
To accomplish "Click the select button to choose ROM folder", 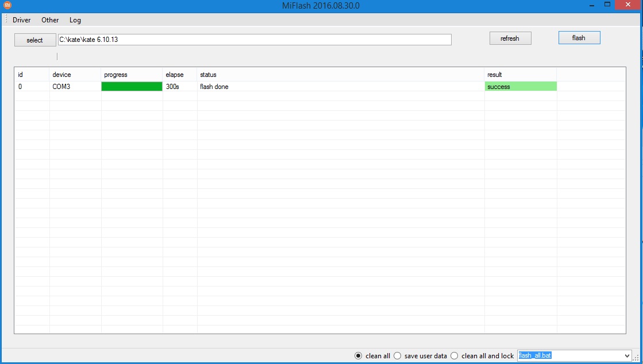I will tap(35, 40).
